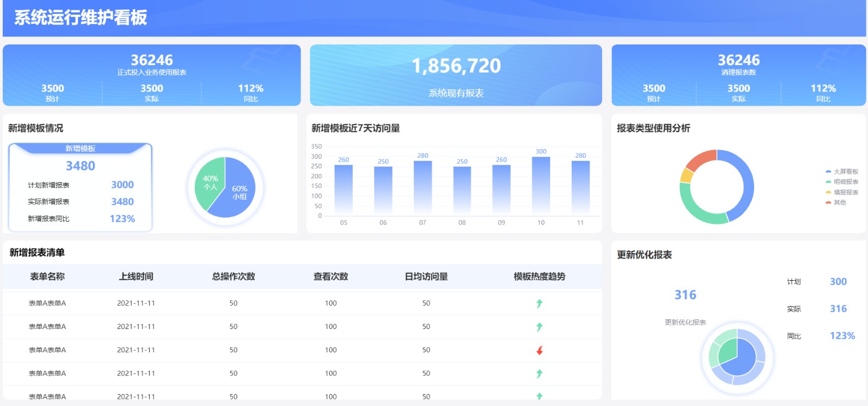Viewport: 868px width, 406px height.
Task: Click the red down arrow trend icon
Action: 539,350
